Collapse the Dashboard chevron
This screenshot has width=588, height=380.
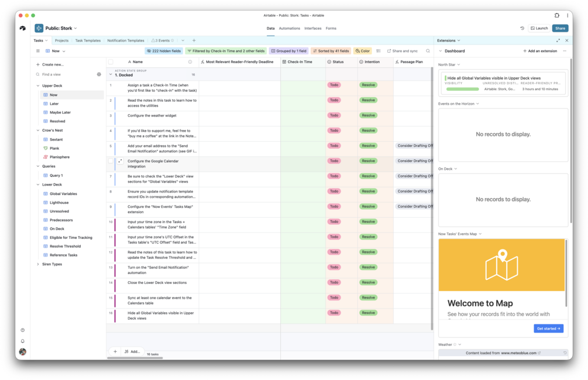[x=440, y=51]
